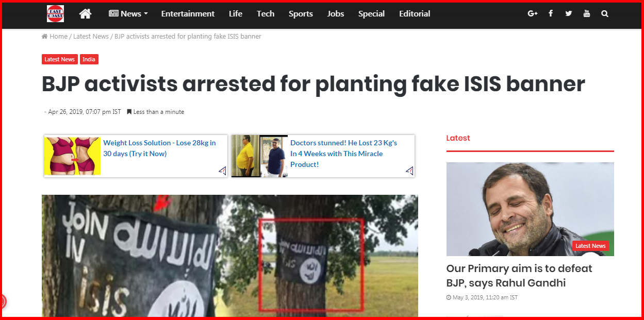This screenshot has height=320, width=644.
Task: Open the Facebook social link
Action: (551, 14)
